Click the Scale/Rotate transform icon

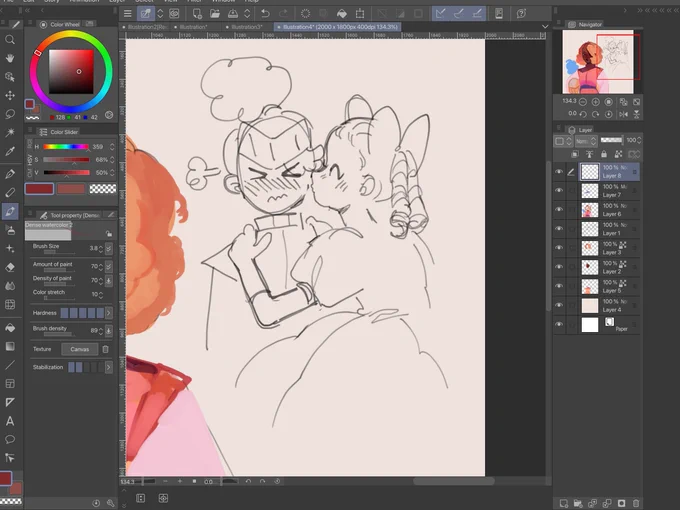[x=360, y=14]
